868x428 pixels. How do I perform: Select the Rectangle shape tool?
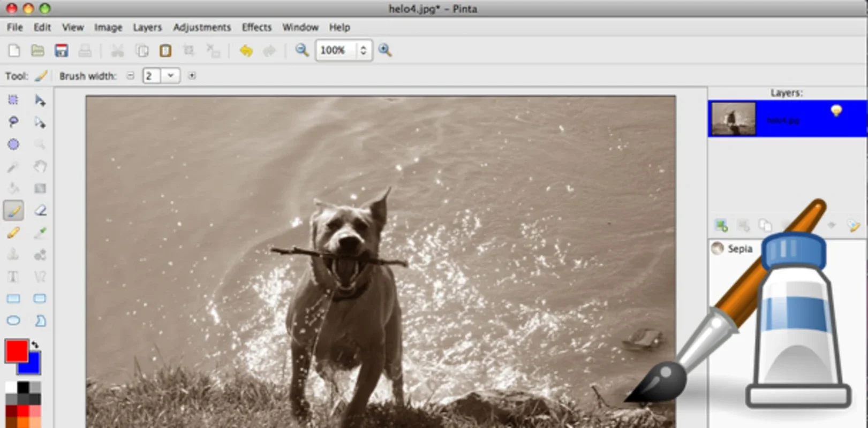click(13, 299)
